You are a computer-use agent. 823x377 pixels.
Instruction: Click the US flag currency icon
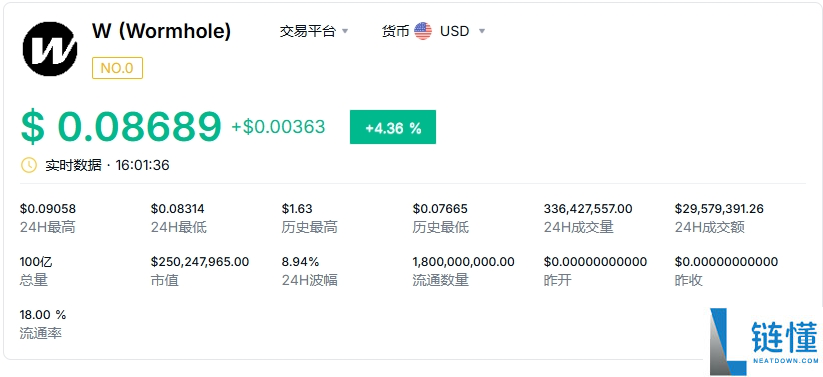pos(423,31)
